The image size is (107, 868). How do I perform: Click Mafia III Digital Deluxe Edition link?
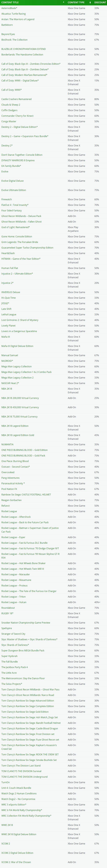point(17,346)
